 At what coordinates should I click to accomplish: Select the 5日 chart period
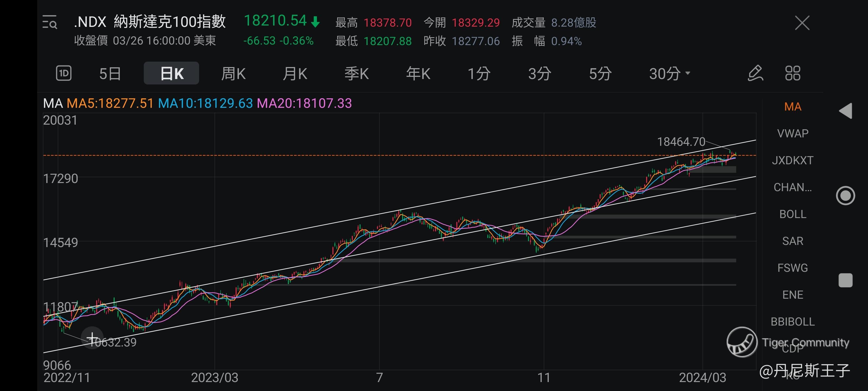(110, 73)
